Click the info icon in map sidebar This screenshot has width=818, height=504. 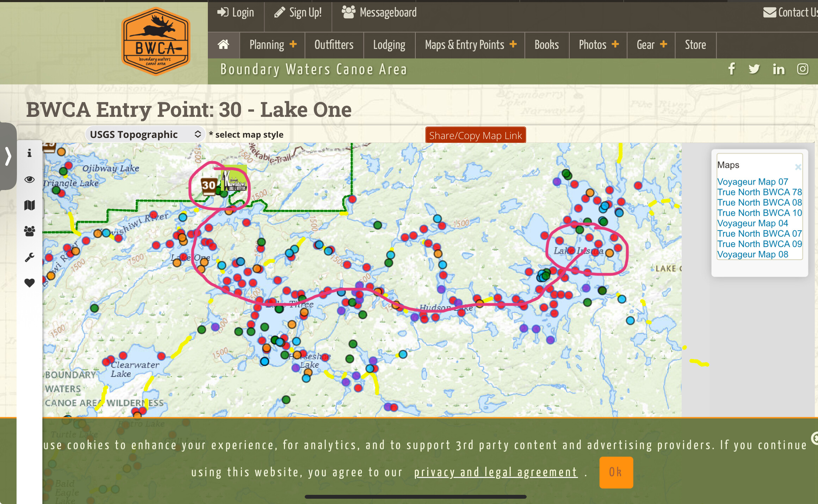coord(30,153)
